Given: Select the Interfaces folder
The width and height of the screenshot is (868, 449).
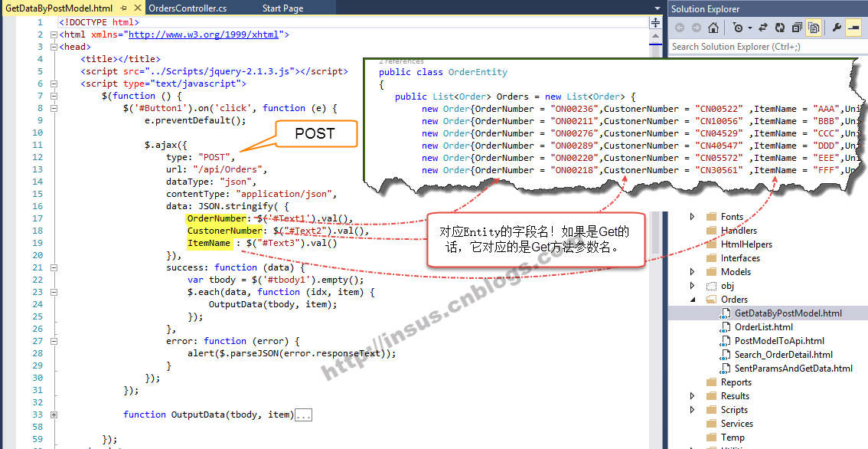Looking at the screenshot, I should point(740,257).
